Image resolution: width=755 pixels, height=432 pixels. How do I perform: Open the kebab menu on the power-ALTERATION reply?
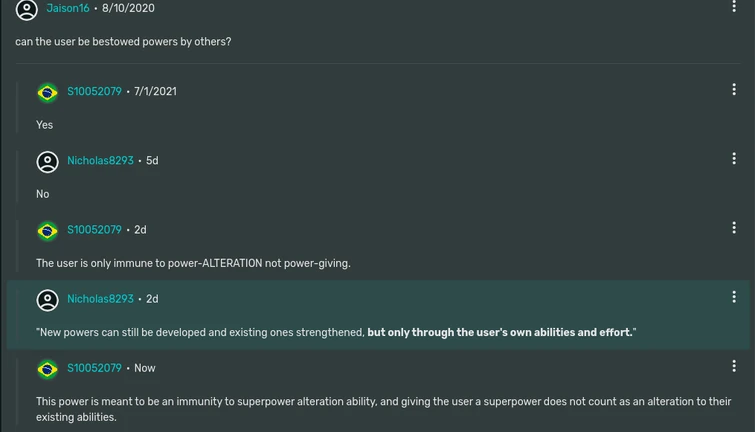click(734, 228)
